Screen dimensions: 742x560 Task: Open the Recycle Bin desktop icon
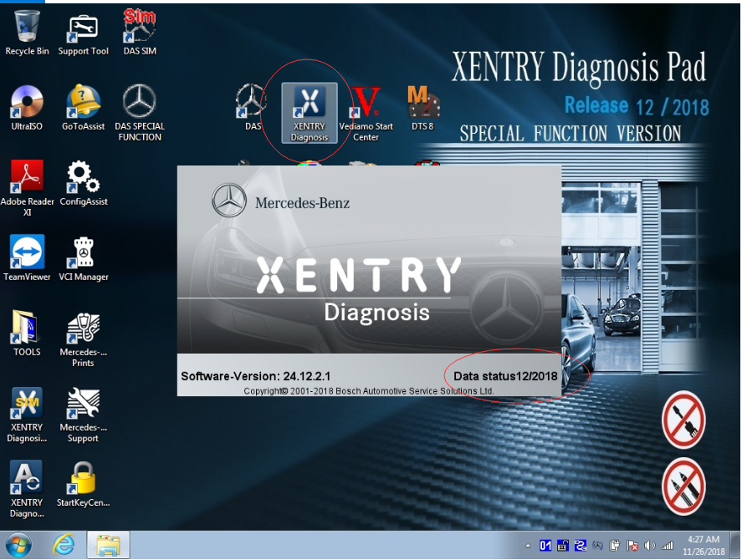(x=27, y=33)
